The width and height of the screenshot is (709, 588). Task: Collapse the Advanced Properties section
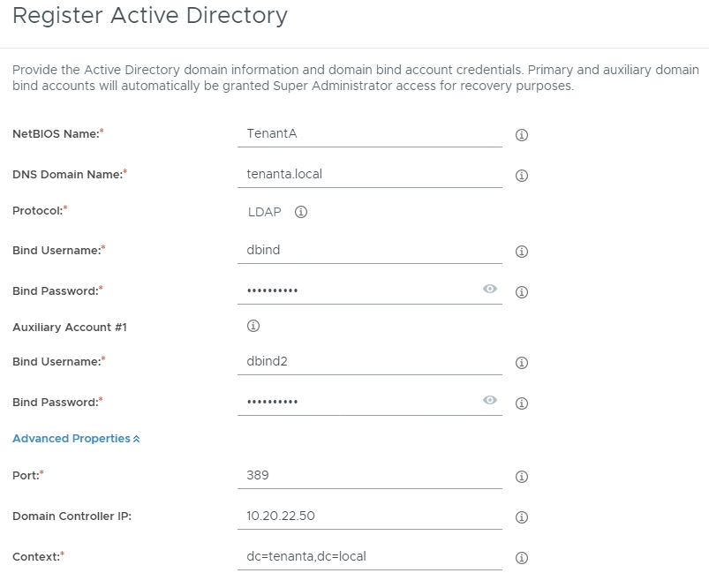click(x=76, y=438)
